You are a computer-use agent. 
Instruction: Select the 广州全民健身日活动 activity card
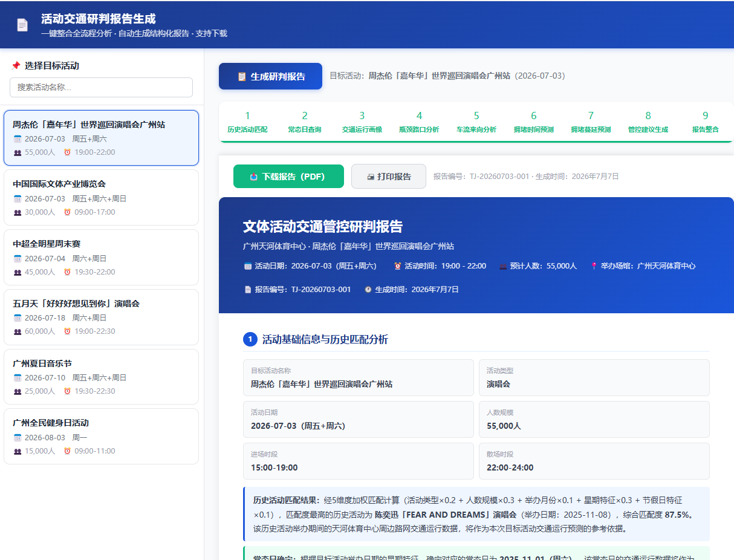coord(101,436)
